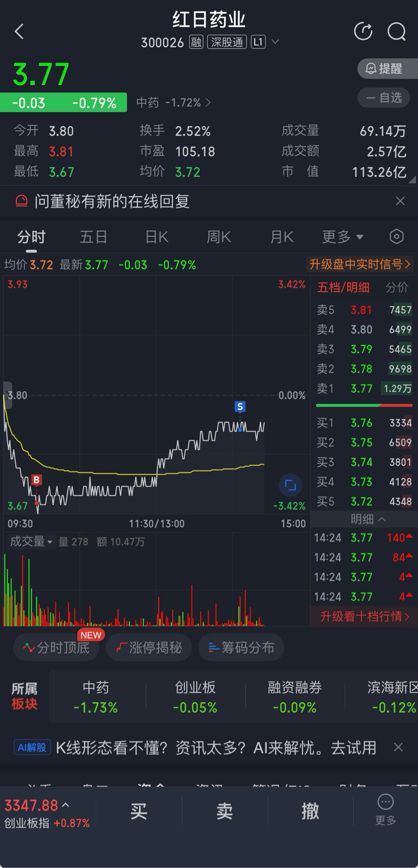Close the AI解股 banner

coord(398,747)
